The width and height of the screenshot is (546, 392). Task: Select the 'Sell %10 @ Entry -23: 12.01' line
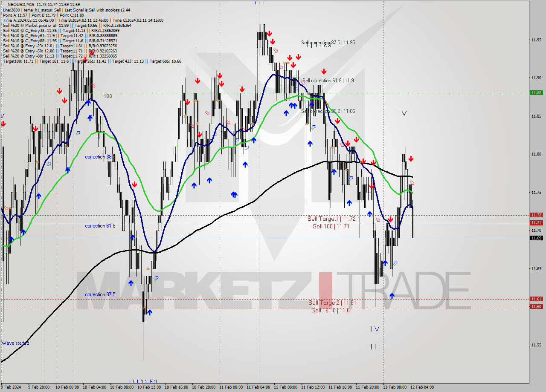tap(60, 46)
